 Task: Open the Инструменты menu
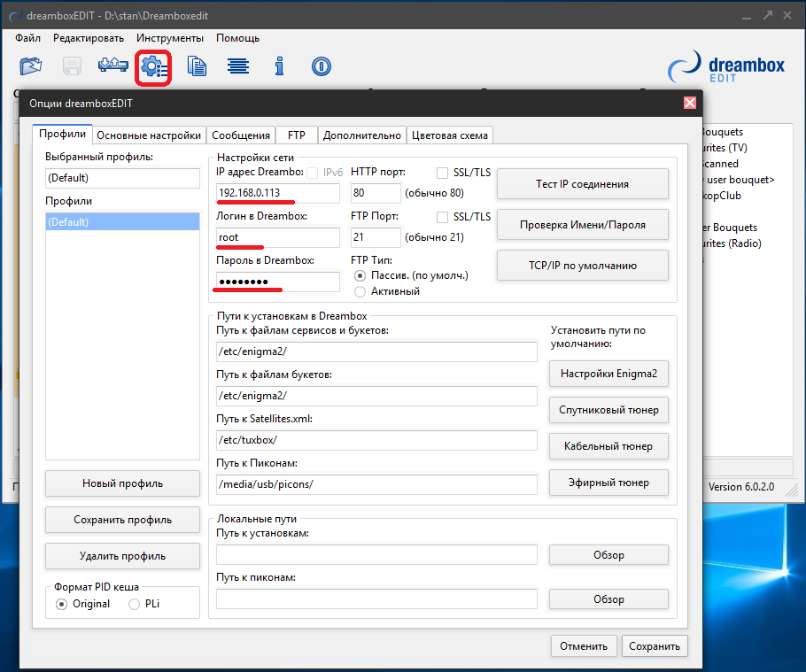(x=170, y=38)
